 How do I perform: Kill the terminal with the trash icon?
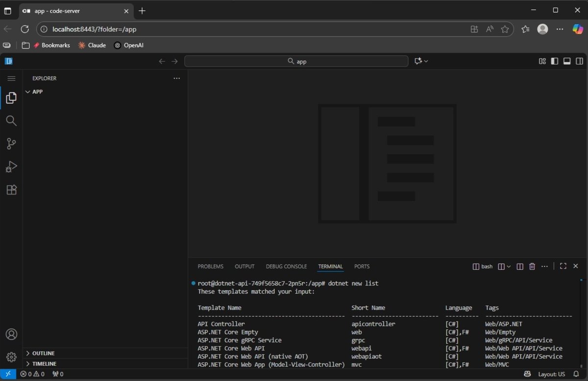[532, 266]
